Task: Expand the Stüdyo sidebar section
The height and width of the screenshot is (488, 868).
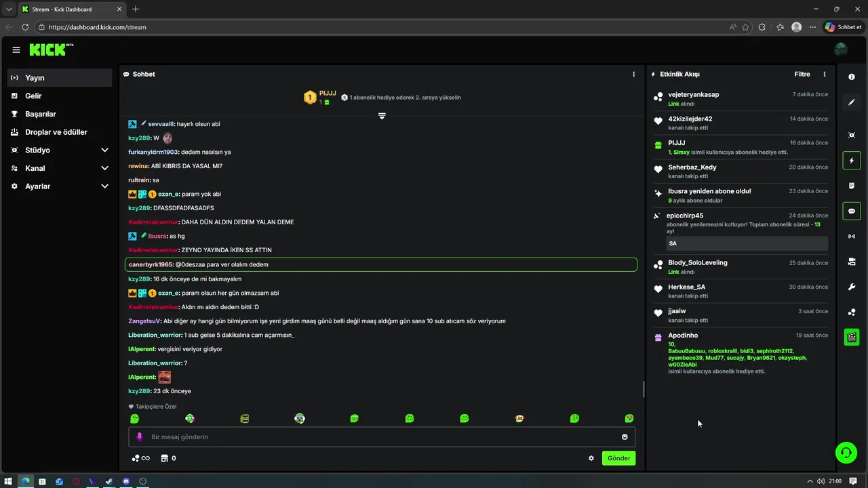Action: pyautogui.click(x=60, y=150)
